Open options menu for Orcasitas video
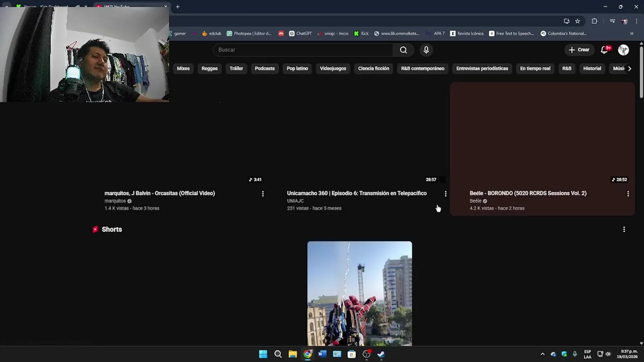 click(263, 194)
